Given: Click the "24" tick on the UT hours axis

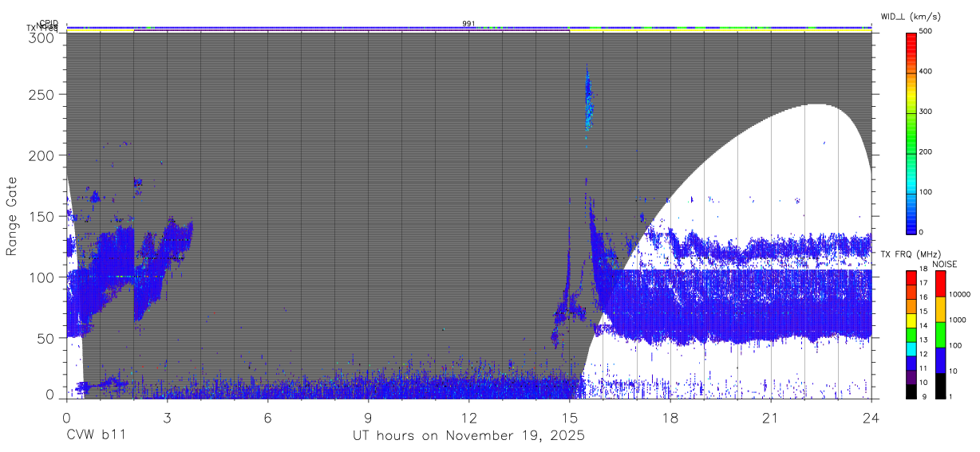Looking at the screenshot, I should click(871, 417).
